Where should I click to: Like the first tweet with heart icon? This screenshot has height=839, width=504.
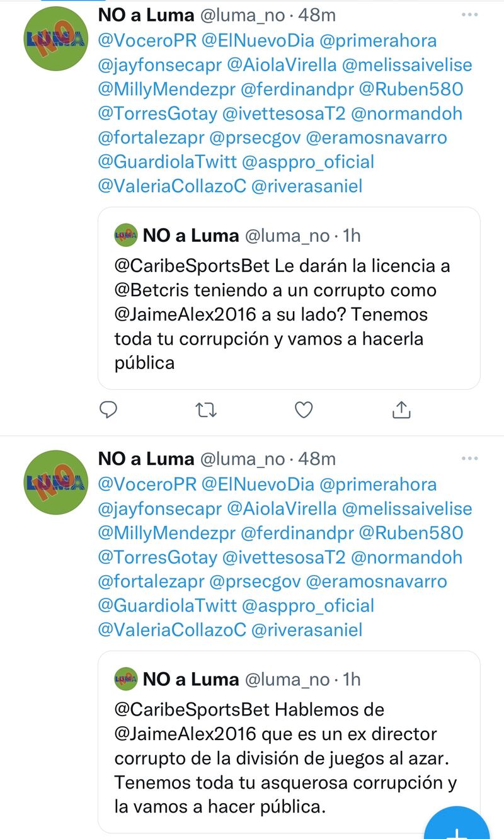pos(304,410)
